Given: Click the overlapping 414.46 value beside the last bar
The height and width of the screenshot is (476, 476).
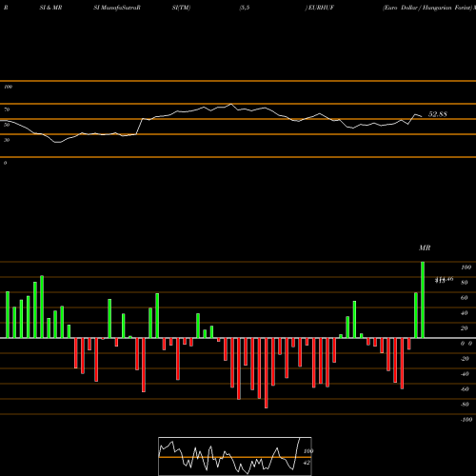Looking at the screenshot, I should [x=444, y=280].
